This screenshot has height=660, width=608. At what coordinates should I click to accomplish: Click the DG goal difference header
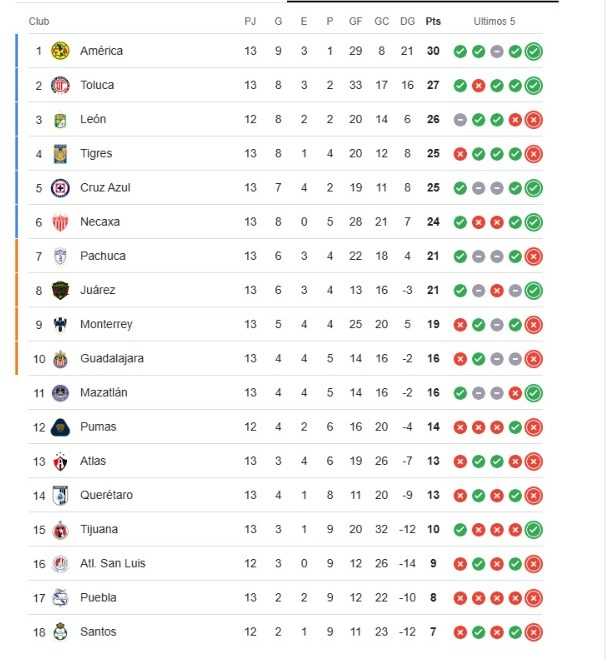pos(407,21)
